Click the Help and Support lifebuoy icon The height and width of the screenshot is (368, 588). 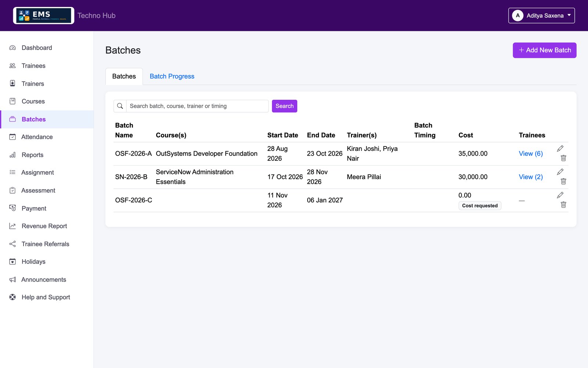point(12,297)
